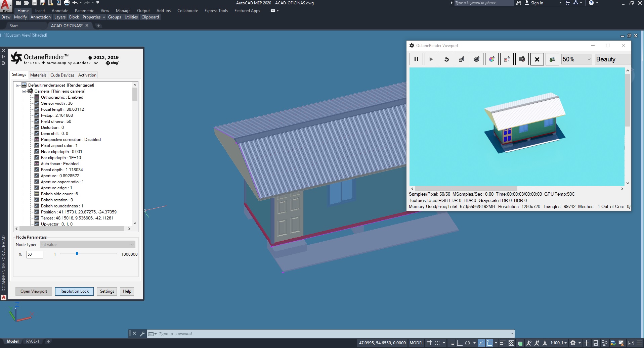Open the workspace switching gear icon
Screen dimensions: 644x348
click(573, 343)
